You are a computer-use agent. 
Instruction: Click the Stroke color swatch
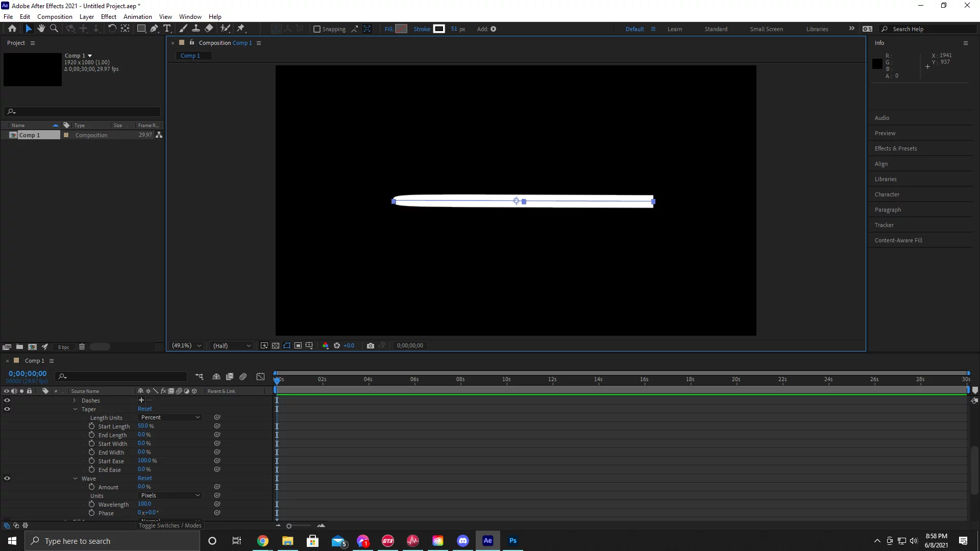(439, 29)
